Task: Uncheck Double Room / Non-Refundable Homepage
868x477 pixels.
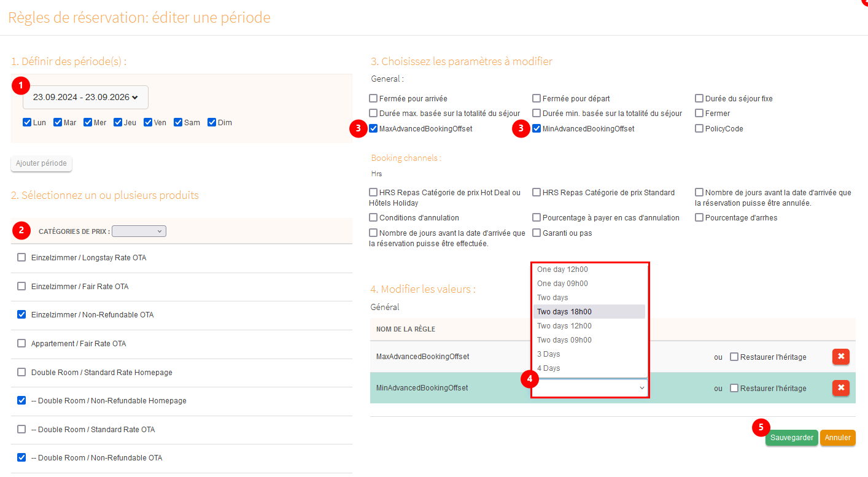Action: [22, 400]
